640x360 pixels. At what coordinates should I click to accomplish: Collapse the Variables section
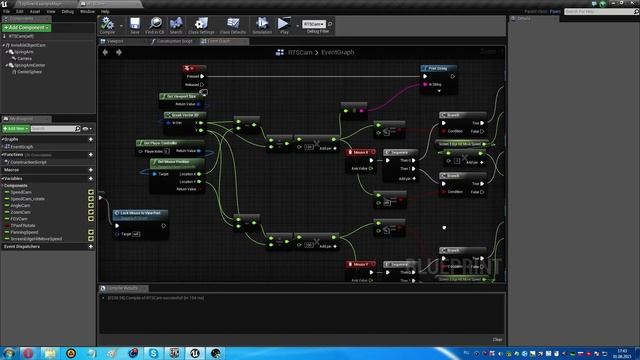[3, 178]
